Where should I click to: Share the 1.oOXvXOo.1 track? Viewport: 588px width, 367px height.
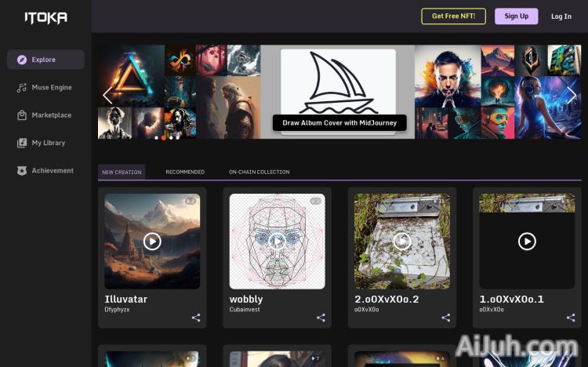click(571, 318)
